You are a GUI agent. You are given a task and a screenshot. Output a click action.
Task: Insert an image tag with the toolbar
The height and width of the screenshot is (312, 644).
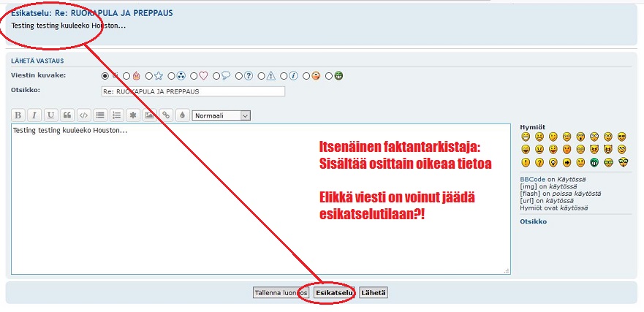[150, 115]
